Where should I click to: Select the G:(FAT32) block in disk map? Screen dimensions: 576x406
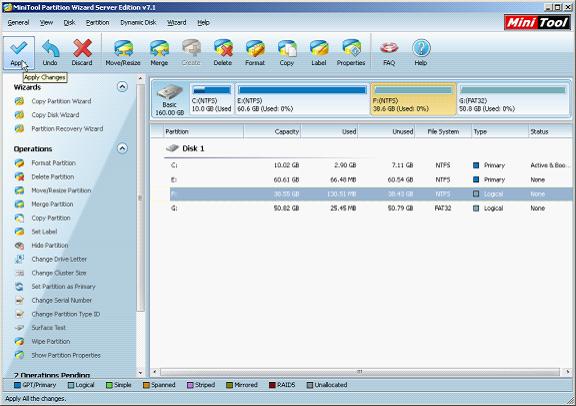pos(513,100)
